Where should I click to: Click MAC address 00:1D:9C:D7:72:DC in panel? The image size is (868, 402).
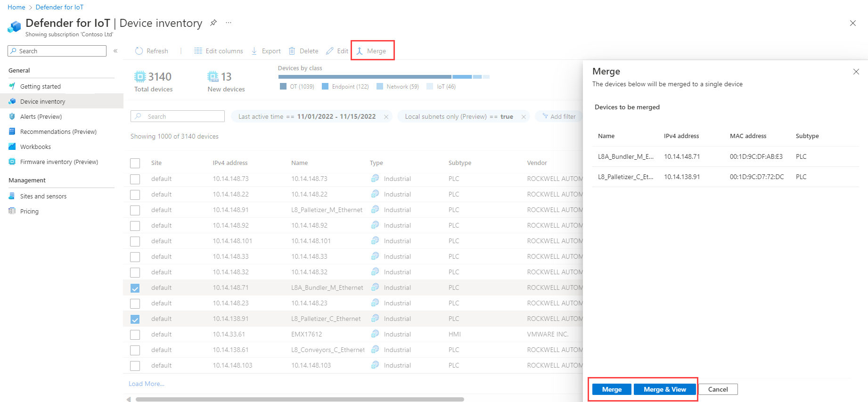coord(757,177)
